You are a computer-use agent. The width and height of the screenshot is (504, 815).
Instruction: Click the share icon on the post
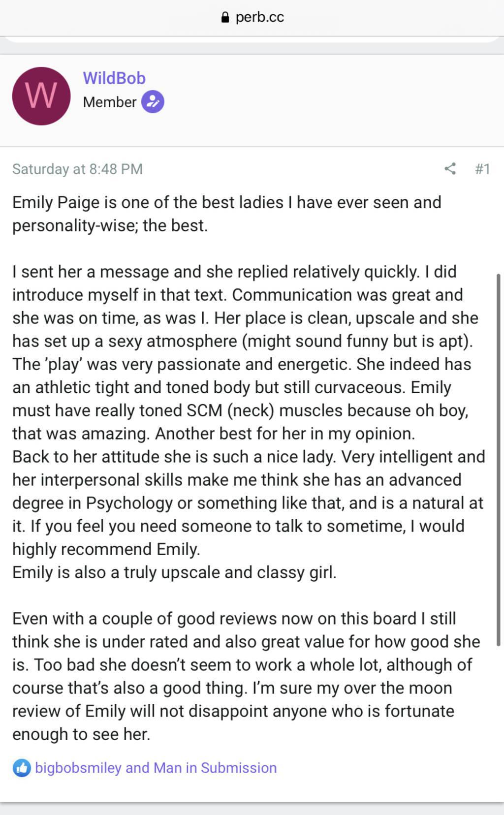pos(450,169)
